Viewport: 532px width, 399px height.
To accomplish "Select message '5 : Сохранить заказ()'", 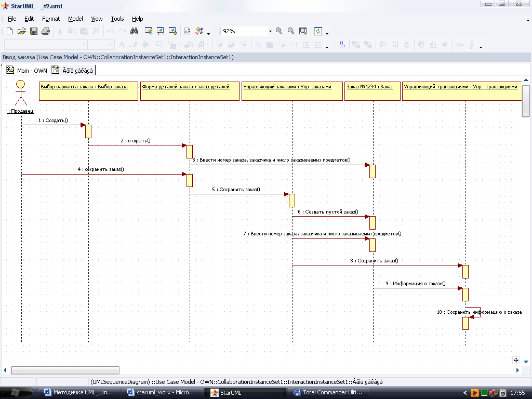I will pos(236,190).
